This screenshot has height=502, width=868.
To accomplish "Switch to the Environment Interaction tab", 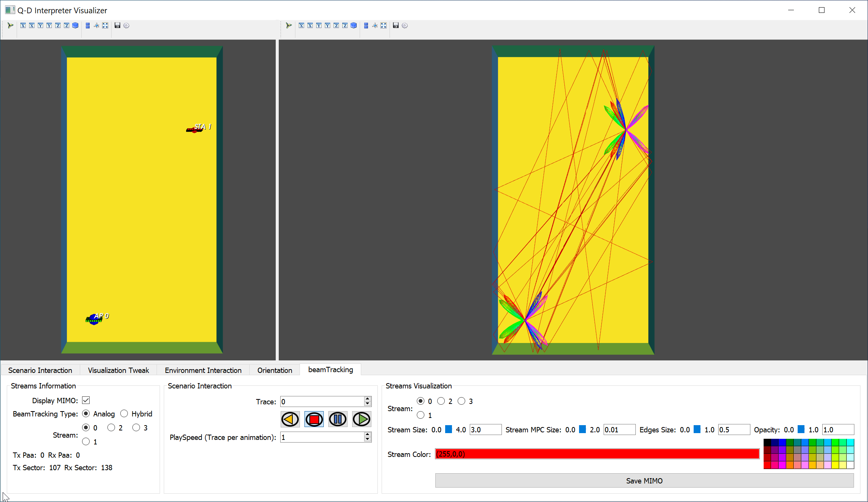I will pos(203,370).
